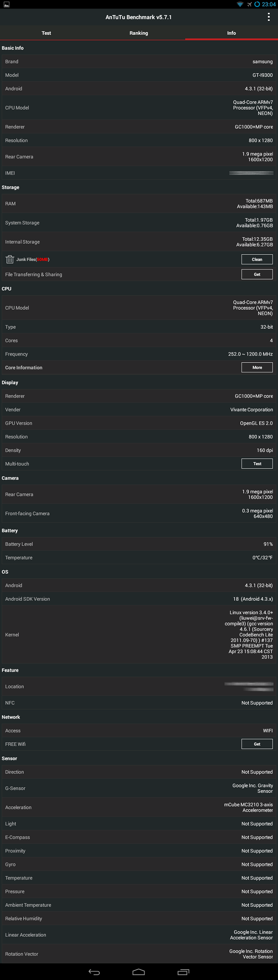Show more Core Information
This screenshot has height=980, width=278.
tap(257, 367)
